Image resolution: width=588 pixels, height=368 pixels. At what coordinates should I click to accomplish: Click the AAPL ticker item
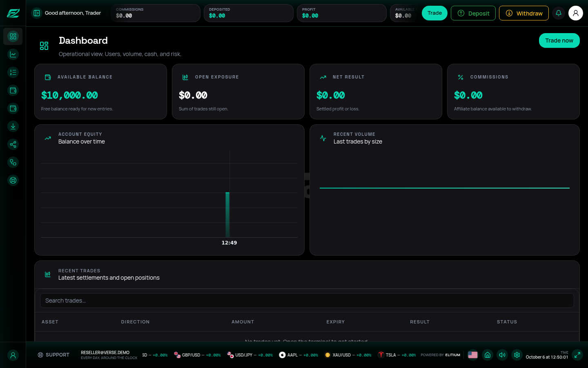[x=298, y=355]
